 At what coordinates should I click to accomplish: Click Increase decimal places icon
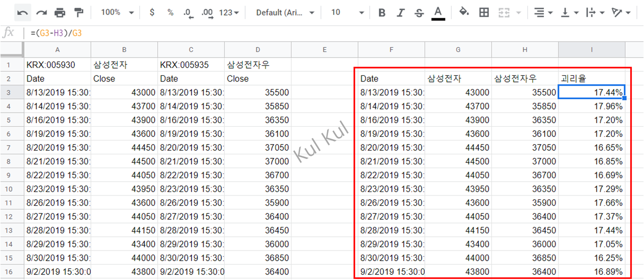coord(207,13)
